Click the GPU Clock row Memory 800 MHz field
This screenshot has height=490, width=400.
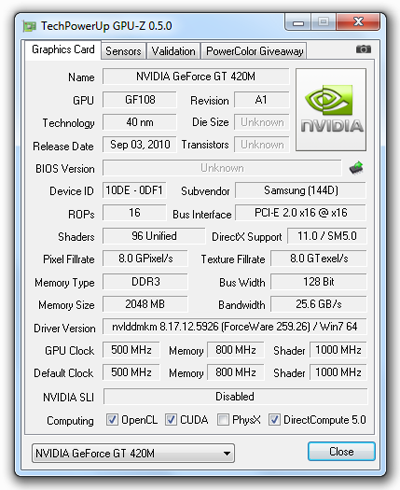click(x=236, y=350)
